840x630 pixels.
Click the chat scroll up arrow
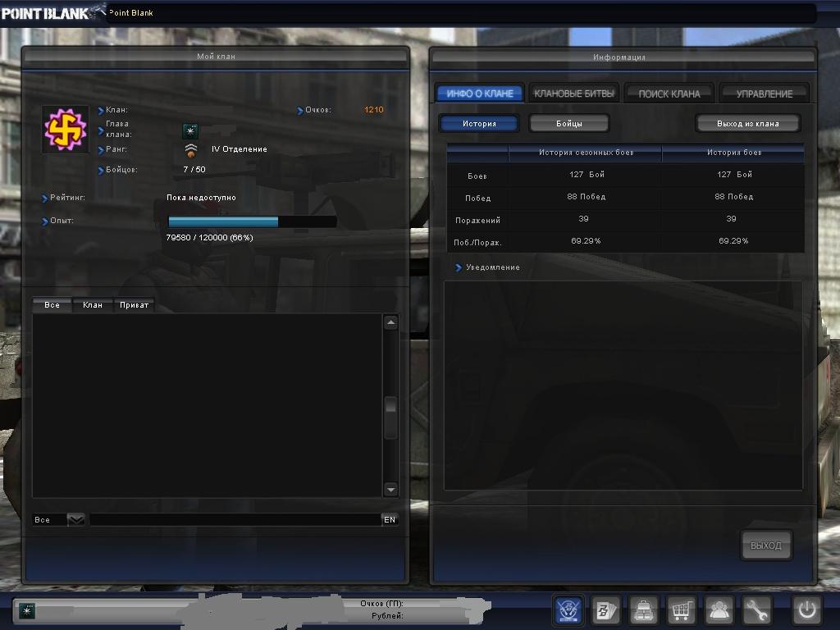click(x=390, y=323)
